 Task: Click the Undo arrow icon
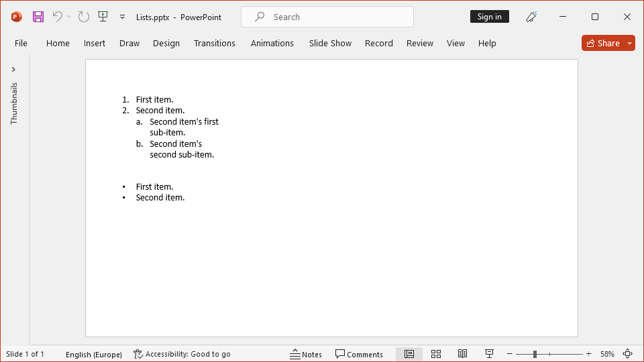point(58,17)
